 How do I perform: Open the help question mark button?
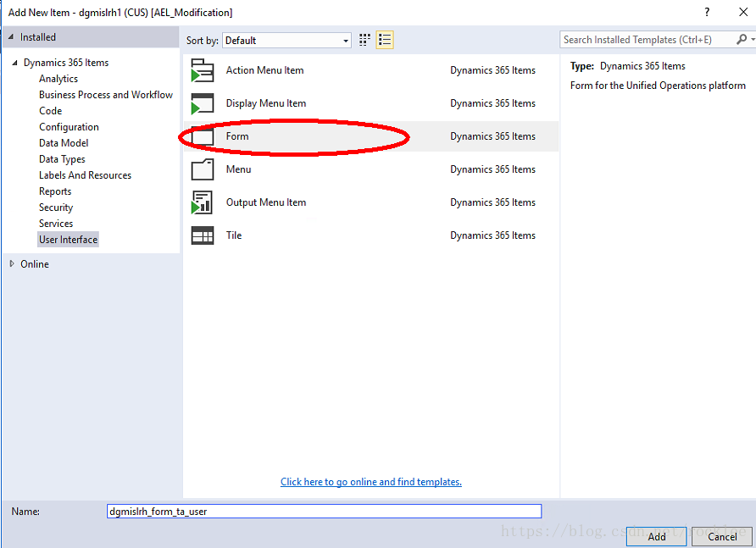pyautogui.click(x=707, y=12)
